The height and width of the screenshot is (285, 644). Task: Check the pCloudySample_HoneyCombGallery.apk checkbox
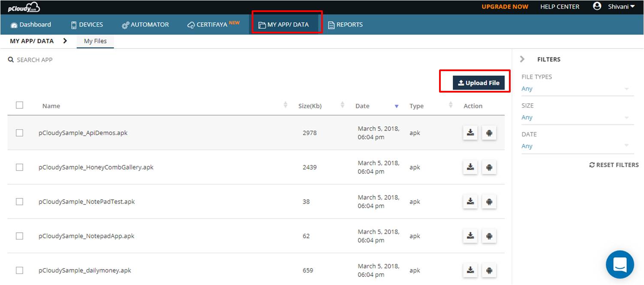click(19, 167)
